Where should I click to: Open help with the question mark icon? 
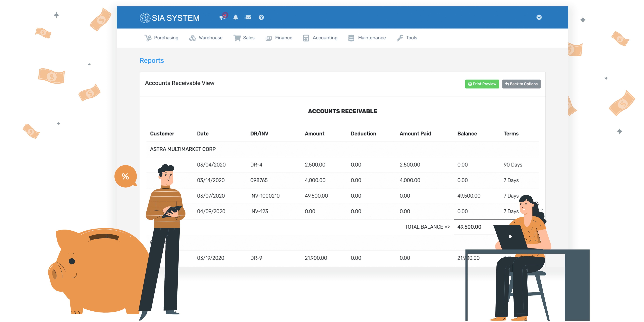pos(261,18)
